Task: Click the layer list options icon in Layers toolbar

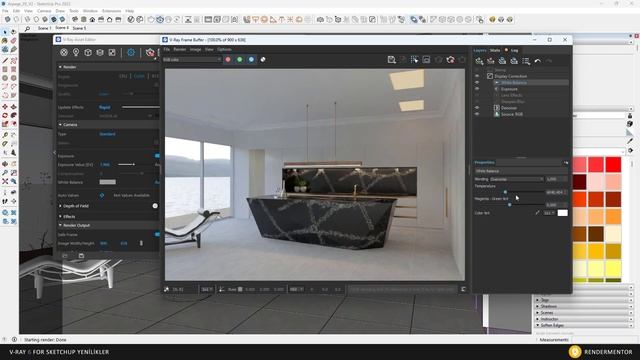Action: (x=526, y=61)
